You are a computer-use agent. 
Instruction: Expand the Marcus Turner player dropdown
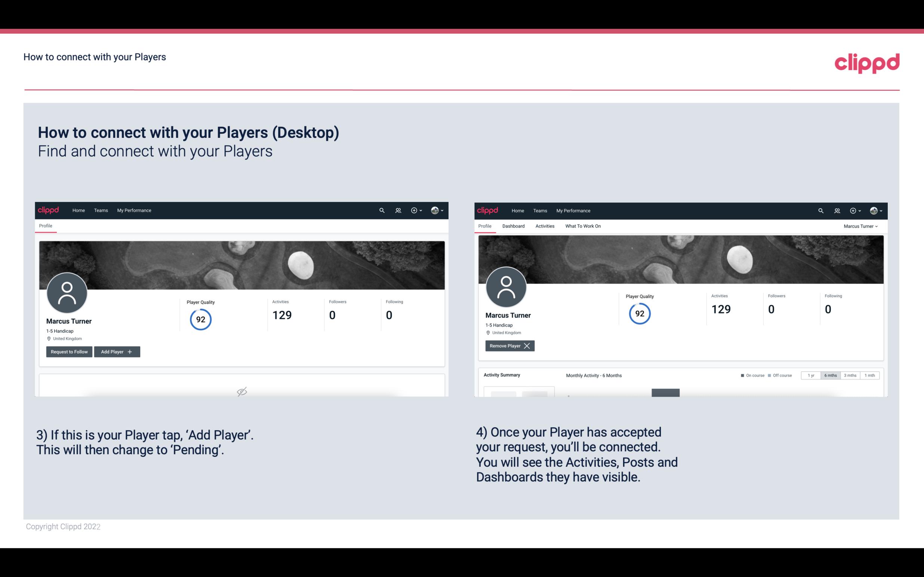click(861, 226)
